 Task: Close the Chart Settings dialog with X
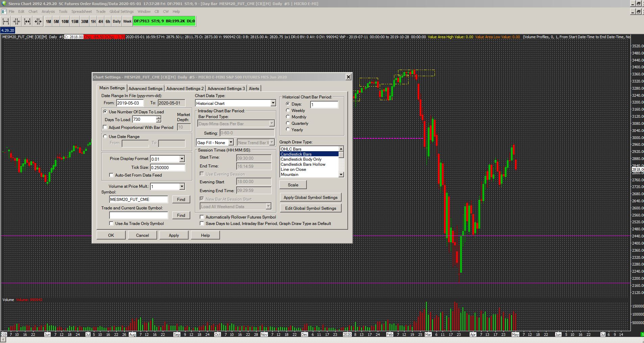coord(348,77)
